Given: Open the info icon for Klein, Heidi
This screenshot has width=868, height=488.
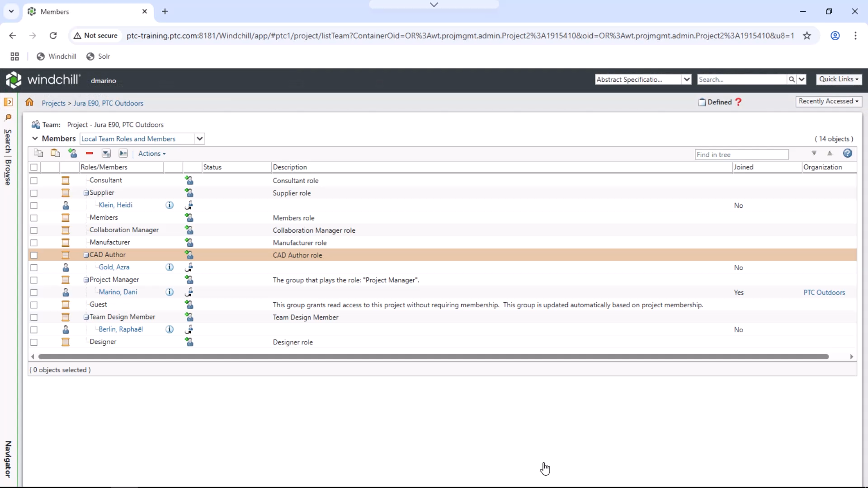Looking at the screenshot, I should pyautogui.click(x=170, y=205).
